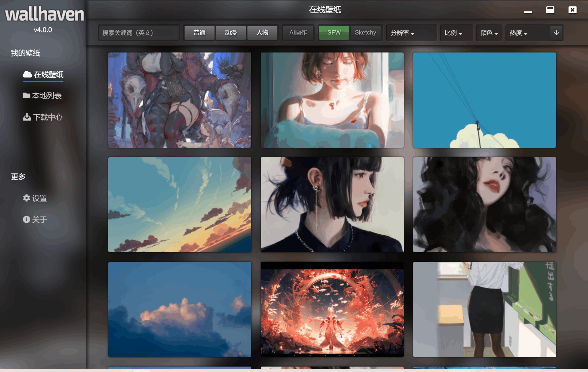Open the red coral fish fantasy wallpaper
588x372 pixels.
[x=332, y=309]
